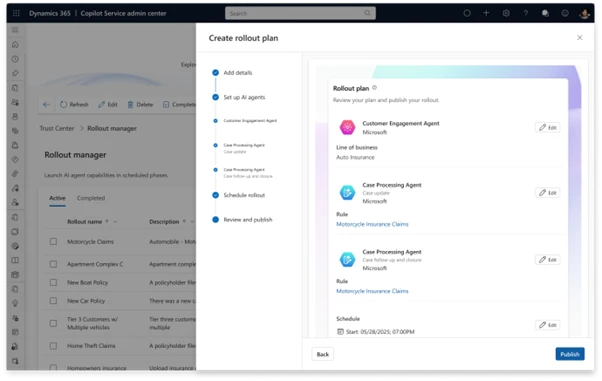This screenshot has width=602, height=381.
Task: Edit the Schedule section
Action: click(x=547, y=325)
